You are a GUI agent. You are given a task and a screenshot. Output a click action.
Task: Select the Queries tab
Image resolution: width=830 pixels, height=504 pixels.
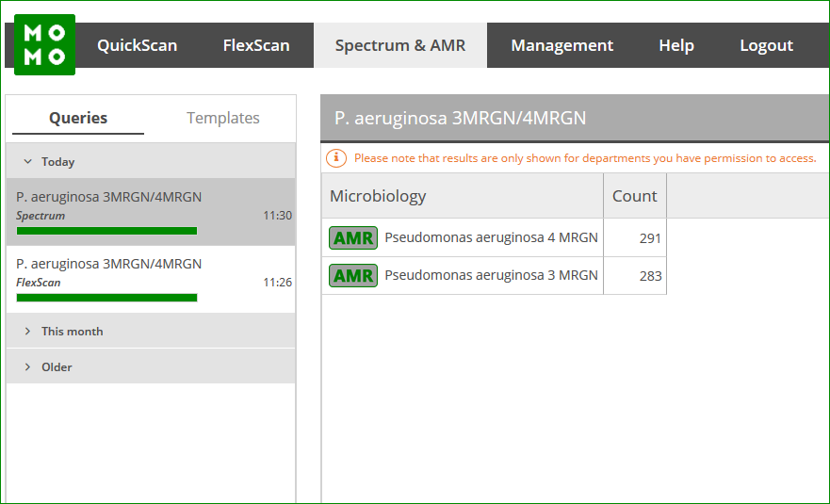tap(78, 118)
